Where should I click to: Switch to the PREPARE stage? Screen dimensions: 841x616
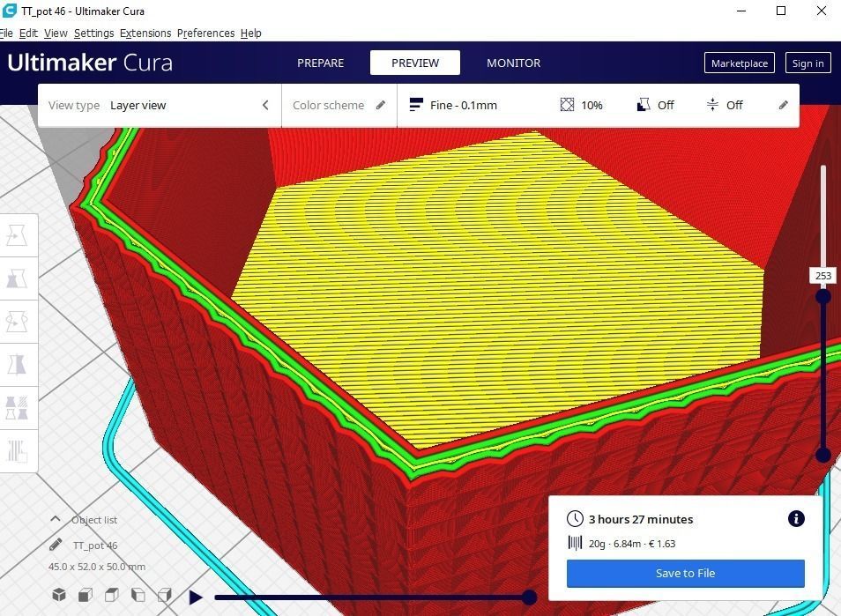click(321, 63)
